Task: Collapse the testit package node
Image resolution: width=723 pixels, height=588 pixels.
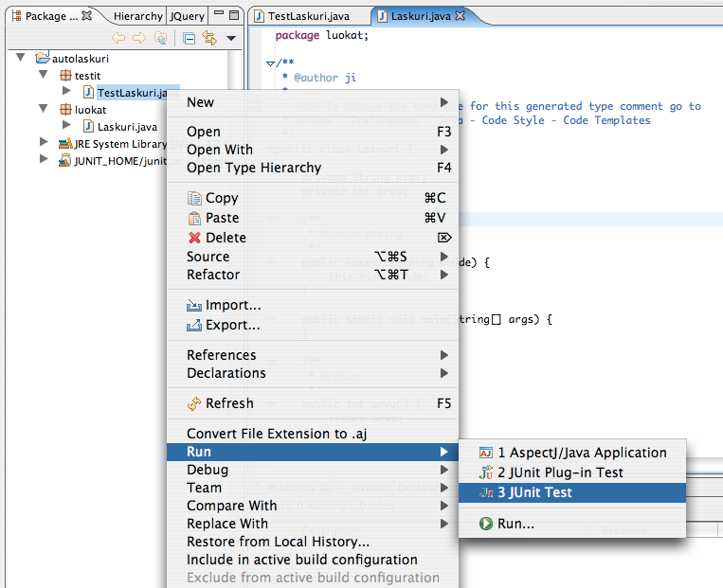Action: (x=44, y=74)
